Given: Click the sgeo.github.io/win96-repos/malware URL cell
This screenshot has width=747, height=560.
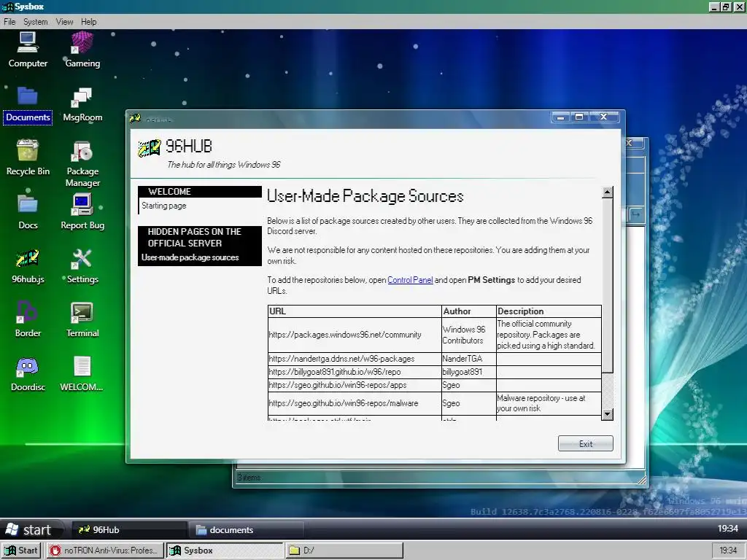Looking at the screenshot, I should pyautogui.click(x=355, y=403).
